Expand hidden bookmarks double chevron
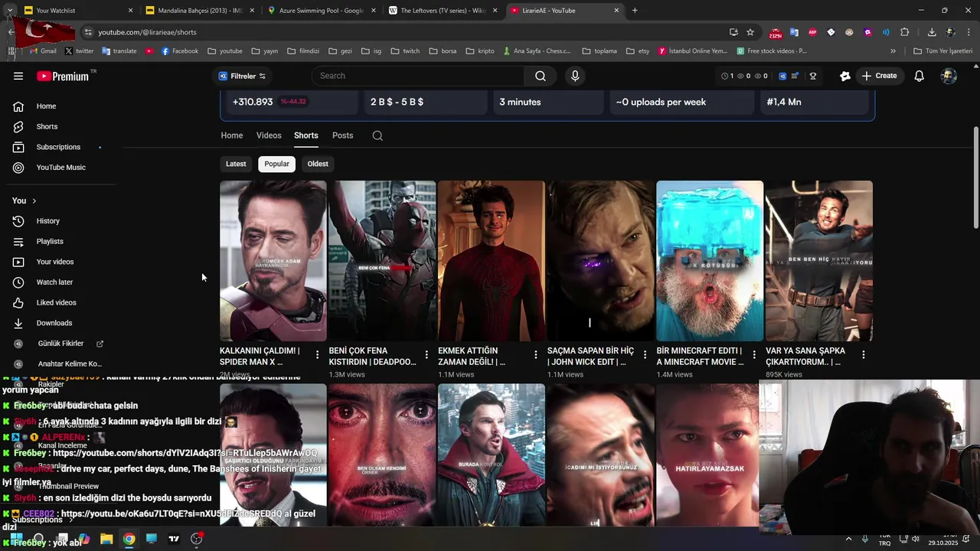 click(x=893, y=51)
